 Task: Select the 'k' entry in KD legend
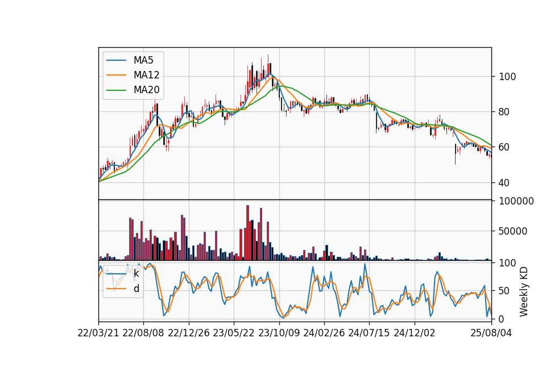pos(136,273)
